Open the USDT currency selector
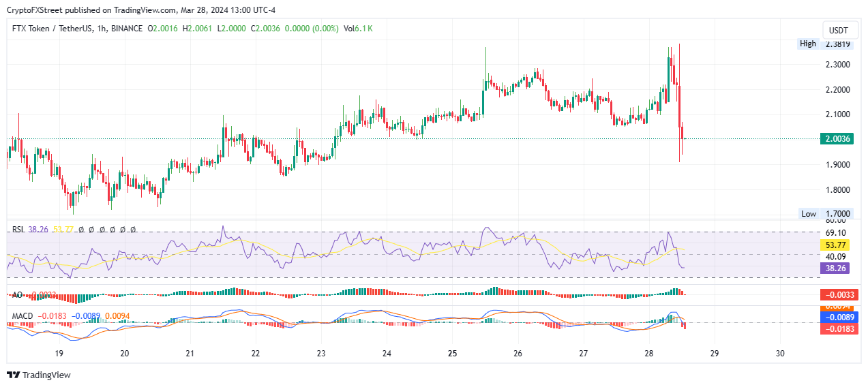Image resolution: width=868 pixels, height=387 pixels. tap(838, 31)
